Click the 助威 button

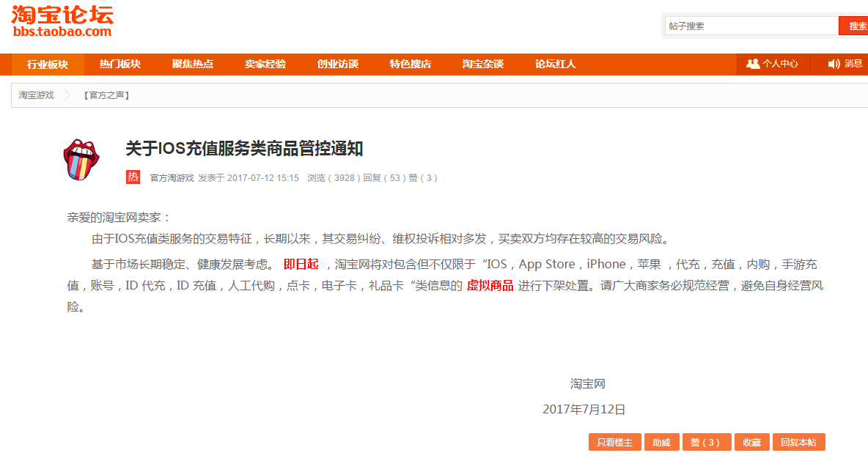tap(661, 442)
